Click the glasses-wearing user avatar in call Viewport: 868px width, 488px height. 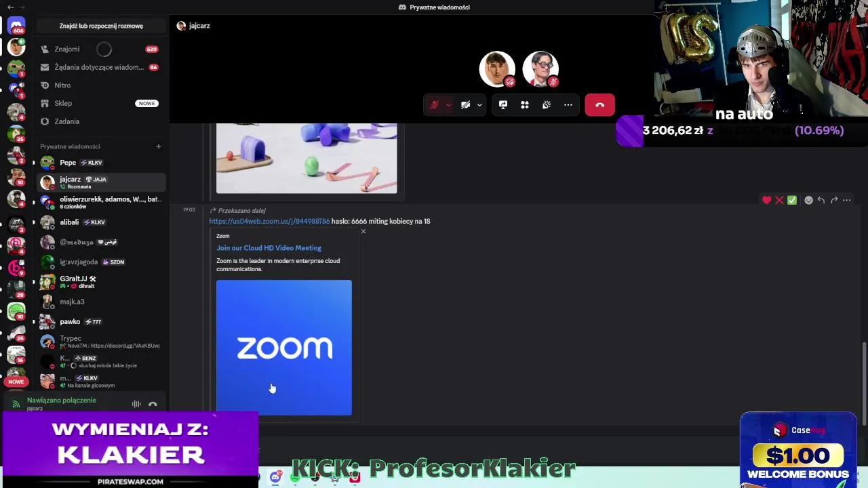coord(540,69)
